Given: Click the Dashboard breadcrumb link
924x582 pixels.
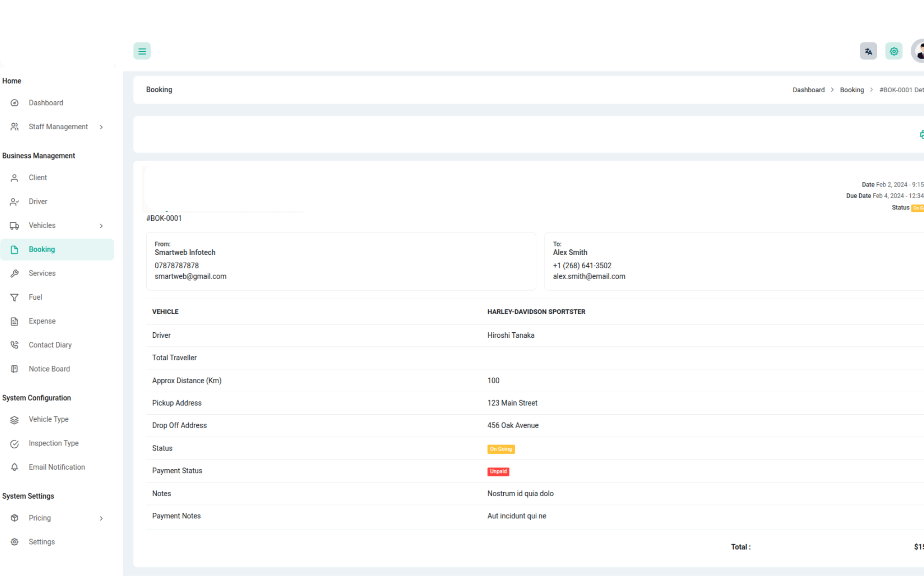Looking at the screenshot, I should [x=808, y=90].
